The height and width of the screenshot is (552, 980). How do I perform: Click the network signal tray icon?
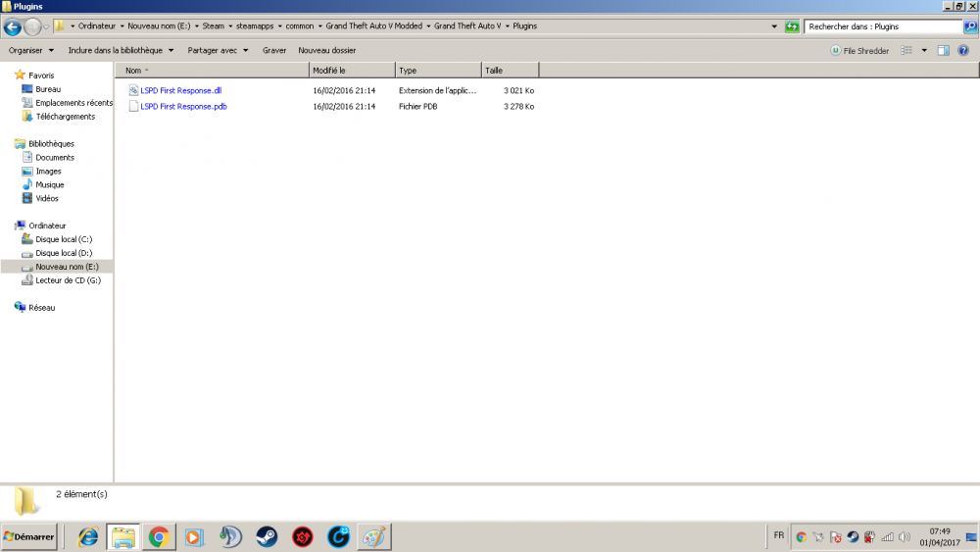887,537
